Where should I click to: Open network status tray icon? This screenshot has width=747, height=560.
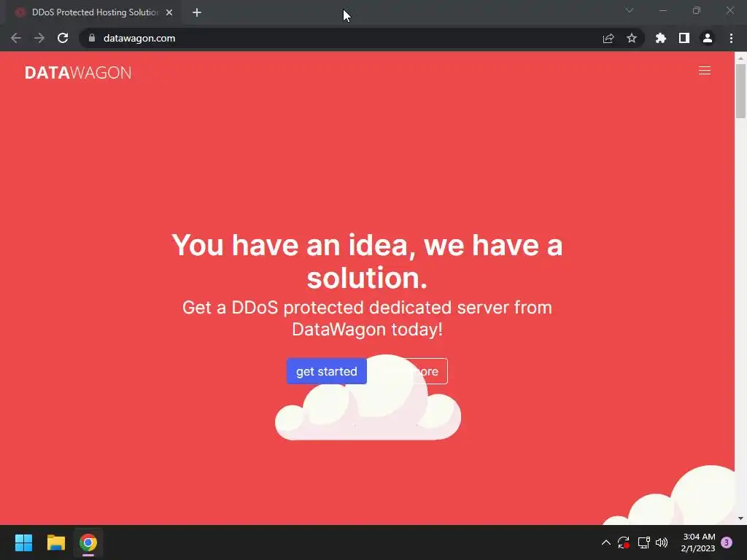(x=643, y=542)
